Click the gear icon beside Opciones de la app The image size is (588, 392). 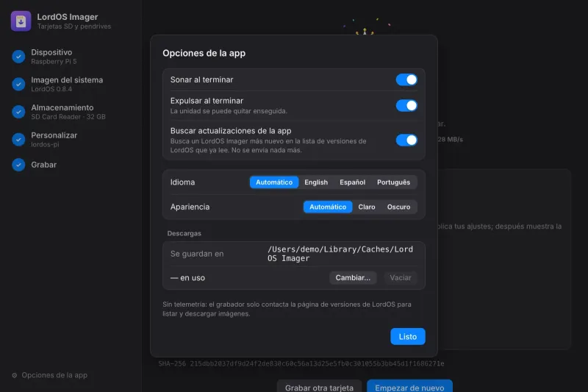pyautogui.click(x=15, y=375)
